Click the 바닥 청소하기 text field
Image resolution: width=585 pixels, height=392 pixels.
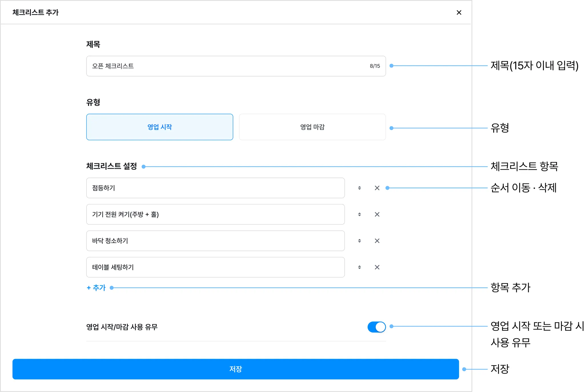click(x=215, y=241)
